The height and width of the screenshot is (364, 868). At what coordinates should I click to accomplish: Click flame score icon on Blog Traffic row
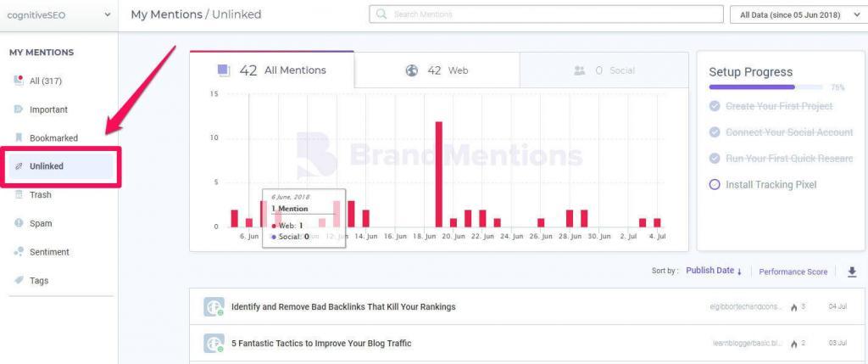(793, 344)
